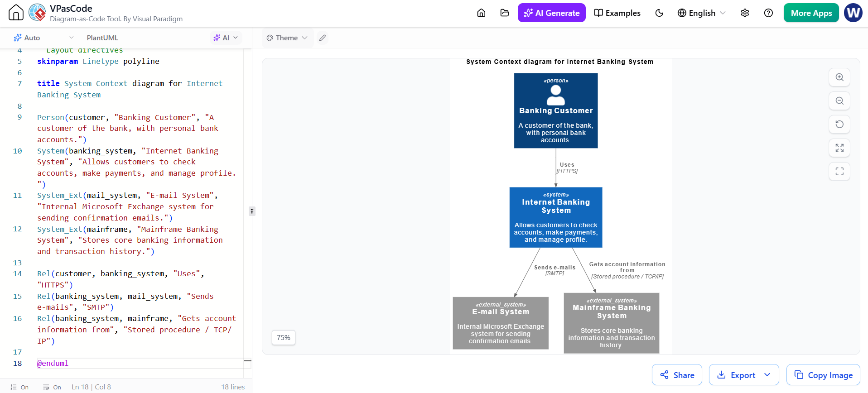Viewport: 868px width, 393px height.
Task: Expand the Auto detection dropdown
Action: pos(43,38)
